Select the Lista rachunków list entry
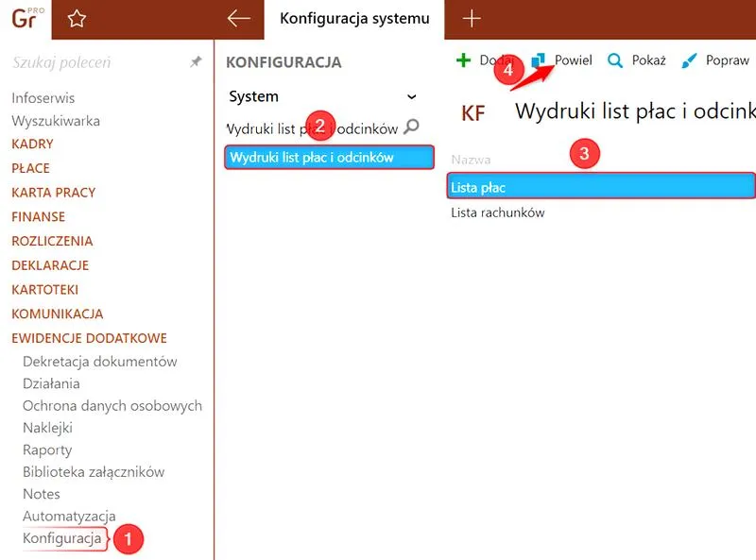Image resolution: width=756 pixels, height=560 pixels. click(x=496, y=212)
